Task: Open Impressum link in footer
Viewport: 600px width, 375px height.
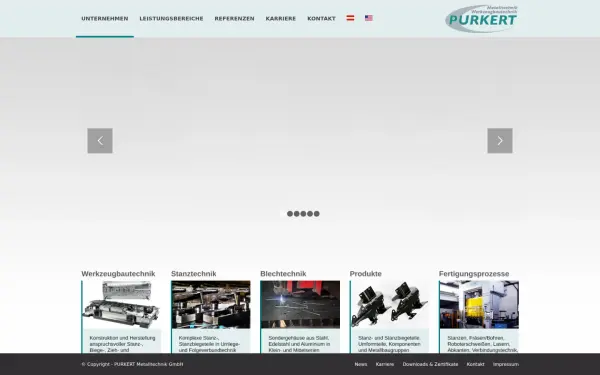Action: coord(506,364)
